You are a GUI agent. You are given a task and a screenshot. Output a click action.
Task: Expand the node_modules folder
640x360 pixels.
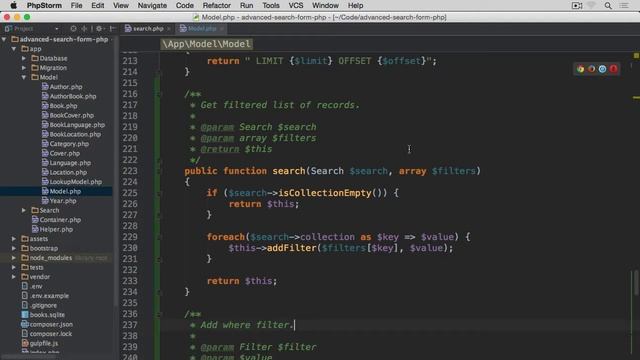pos(14,258)
